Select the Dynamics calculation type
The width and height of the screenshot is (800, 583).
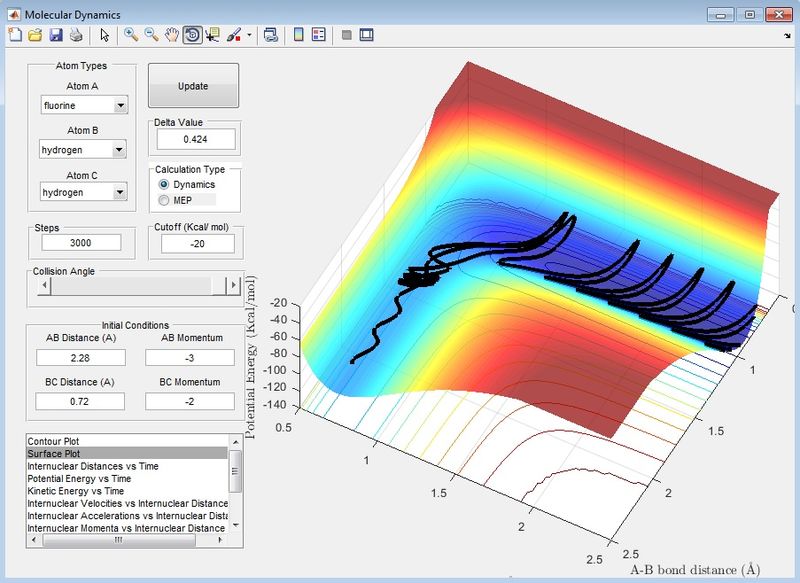pos(165,185)
